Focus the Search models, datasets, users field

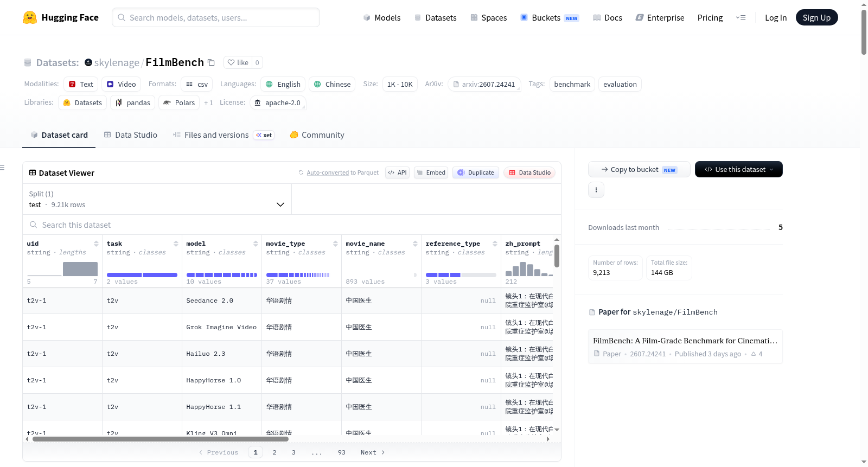tap(216, 17)
